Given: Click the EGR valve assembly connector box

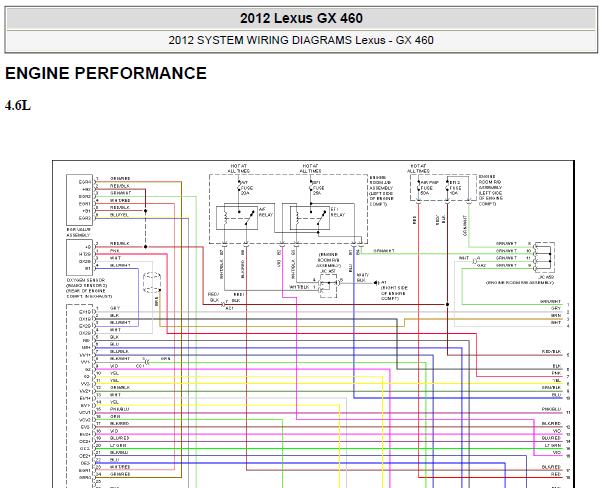Looking at the screenshot, I should (x=79, y=200).
